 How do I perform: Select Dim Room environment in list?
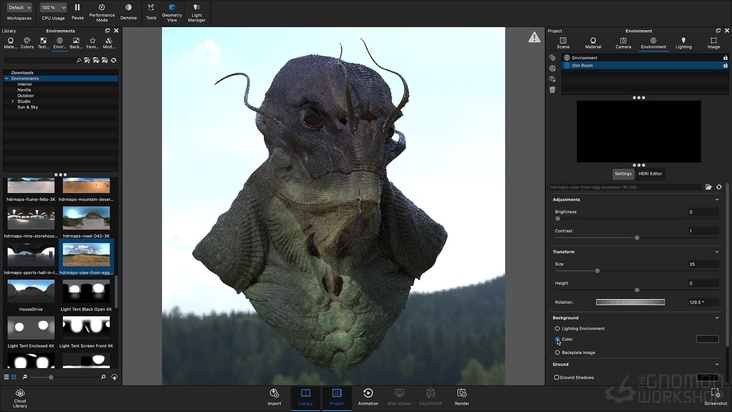coord(643,66)
